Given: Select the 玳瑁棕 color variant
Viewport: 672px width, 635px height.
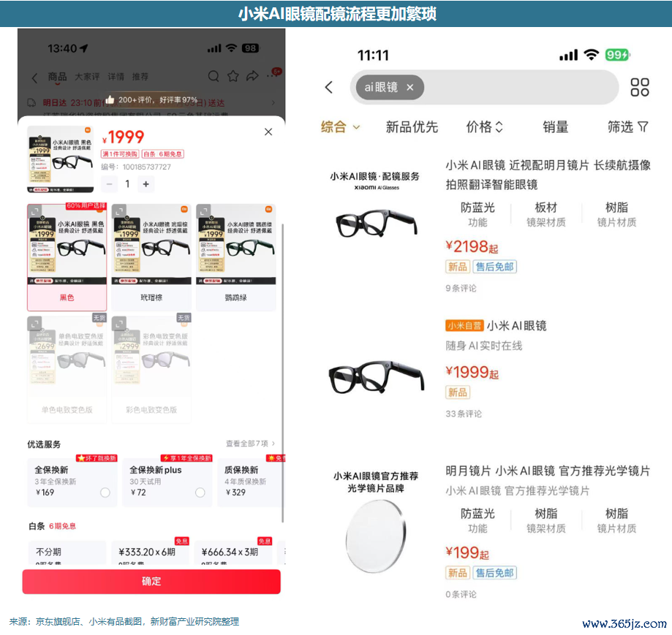Looking at the screenshot, I should [x=151, y=257].
